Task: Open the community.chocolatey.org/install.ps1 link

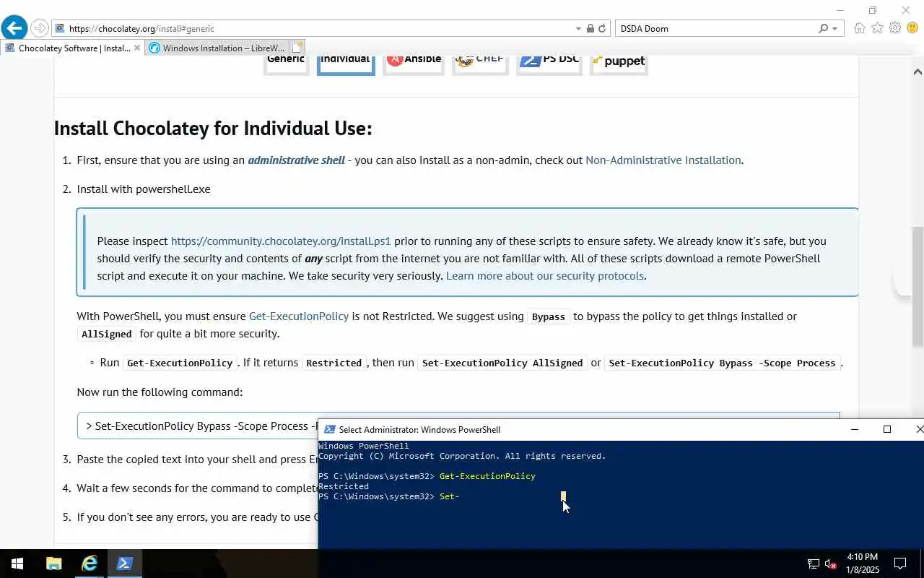Action: [x=281, y=241]
